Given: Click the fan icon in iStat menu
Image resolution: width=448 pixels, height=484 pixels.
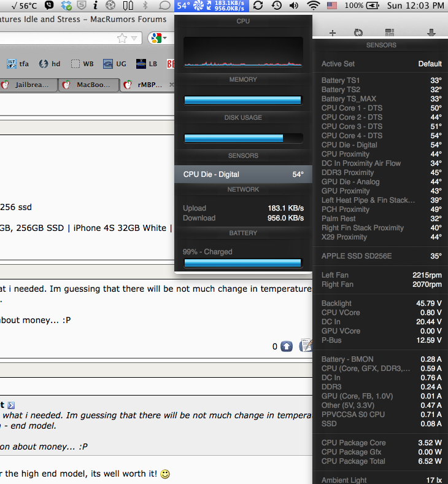Looking at the screenshot, I should tap(198, 6).
